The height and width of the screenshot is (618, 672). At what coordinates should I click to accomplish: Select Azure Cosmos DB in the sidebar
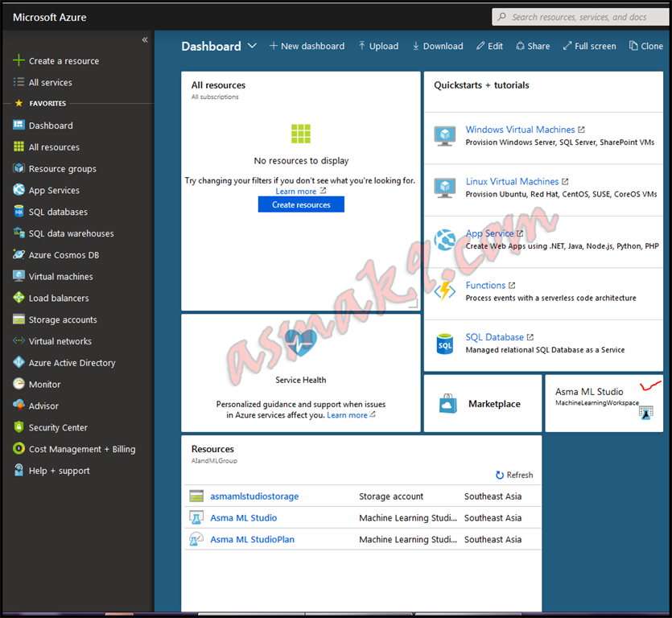58,254
